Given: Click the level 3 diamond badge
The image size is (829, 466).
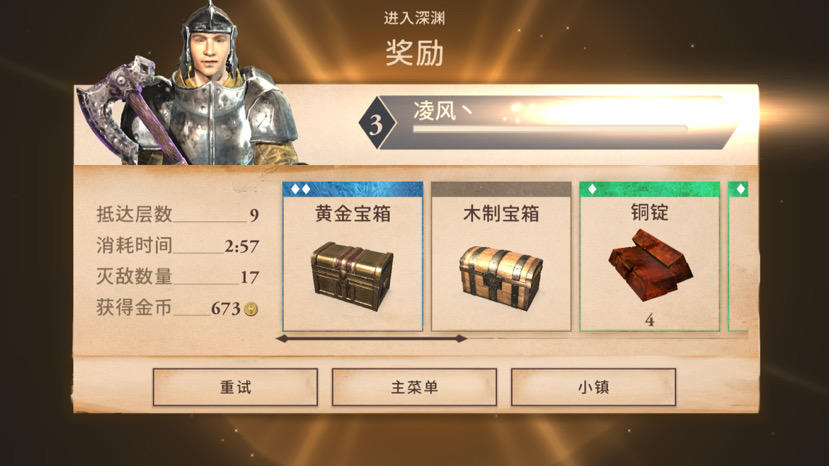Looking at the screenshot, I should (x=376, y=125).
